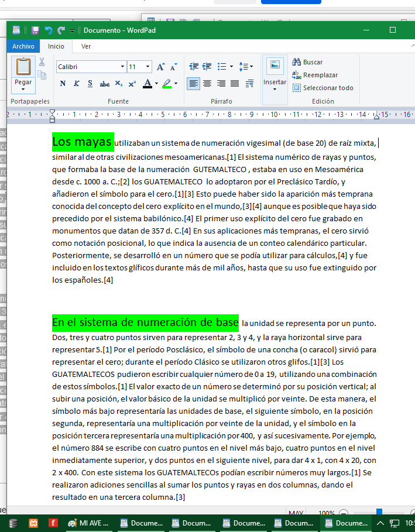Align text to the left
The width and height of the screenshot is (415, 532).
coord(193,84)
